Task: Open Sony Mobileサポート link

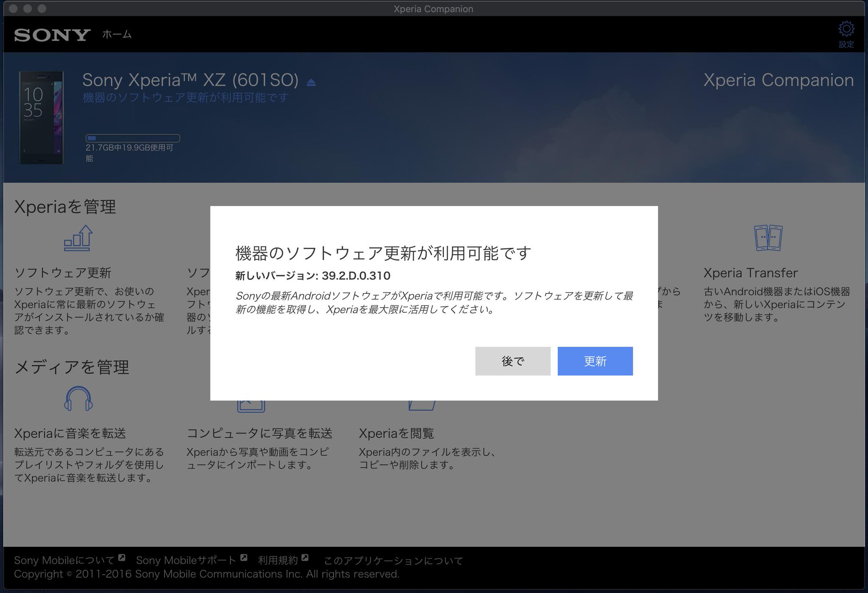Action: (186, 560)
